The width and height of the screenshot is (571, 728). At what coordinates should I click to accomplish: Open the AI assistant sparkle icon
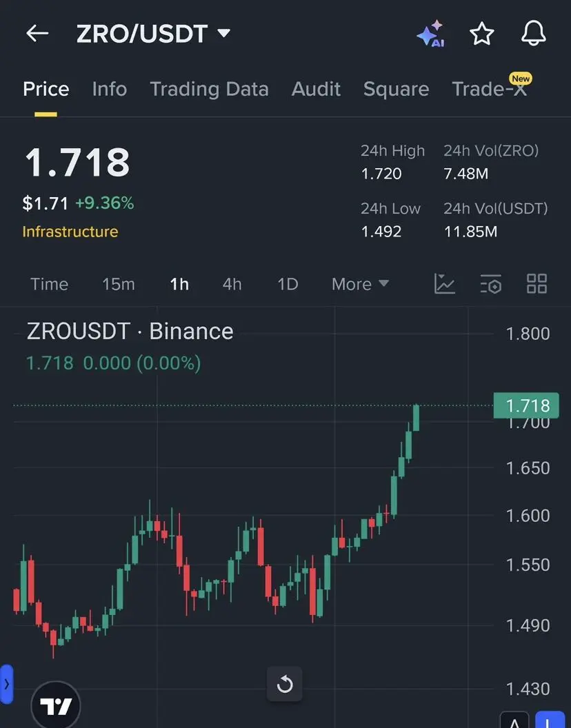coord(431,33)
